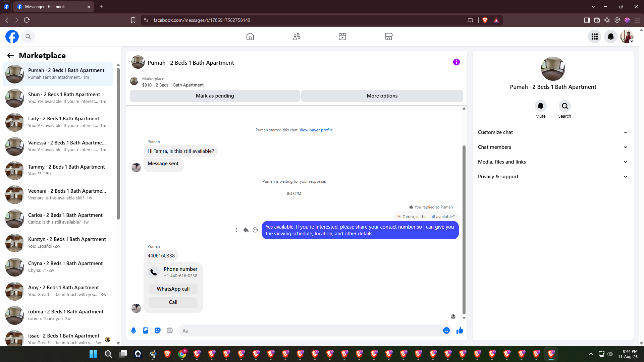644x362 pixels.
Task: Show hidden system tray icons
Action: [x=591, y=354]
